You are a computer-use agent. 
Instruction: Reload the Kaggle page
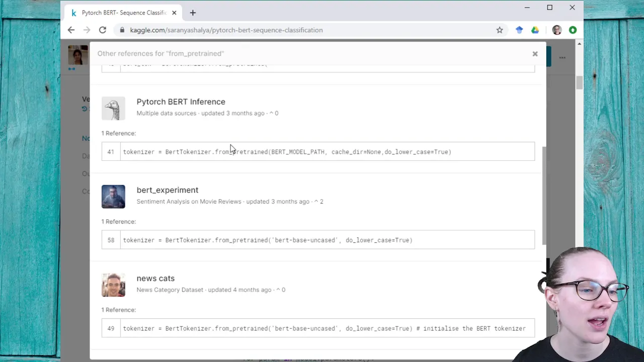click(x=103, y=30)
